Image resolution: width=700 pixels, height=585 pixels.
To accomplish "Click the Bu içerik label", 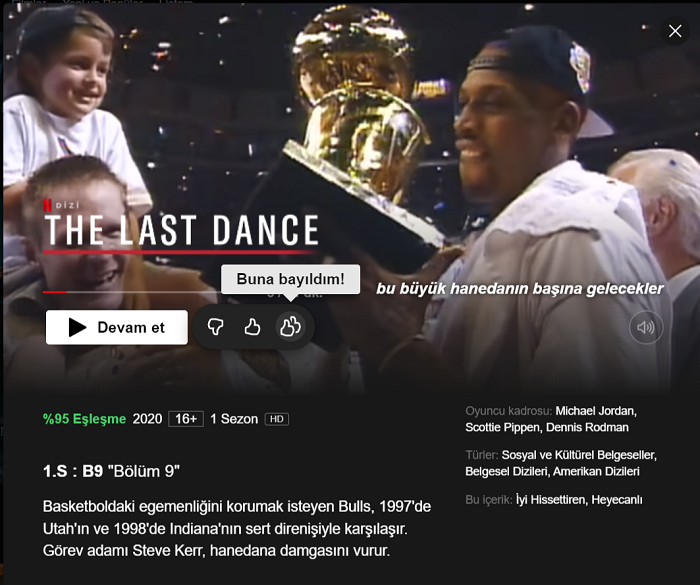I will 489,500.
